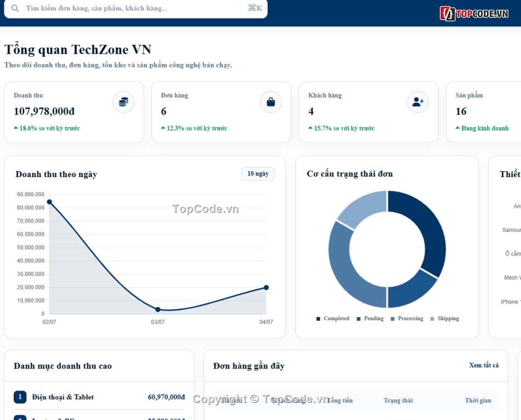Open the Doanh thu summary card
The width and height of the screenshot is (521, 420).
(x=74, y=112)
